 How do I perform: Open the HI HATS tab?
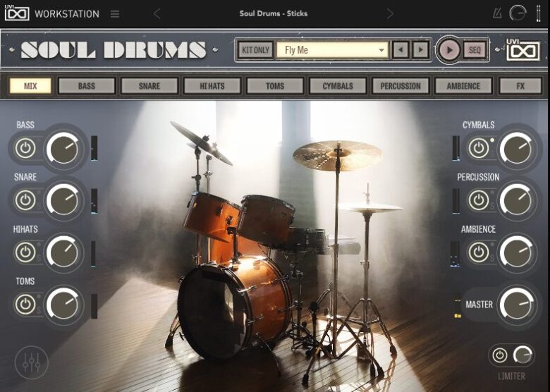(x=212, y=86)
